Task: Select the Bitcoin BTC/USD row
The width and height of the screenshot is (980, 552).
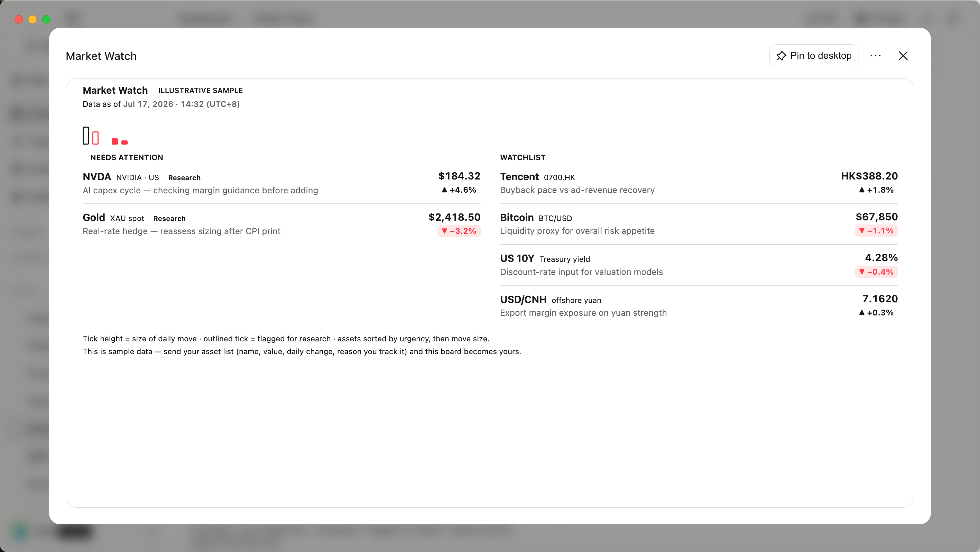Action: [699, 224]
